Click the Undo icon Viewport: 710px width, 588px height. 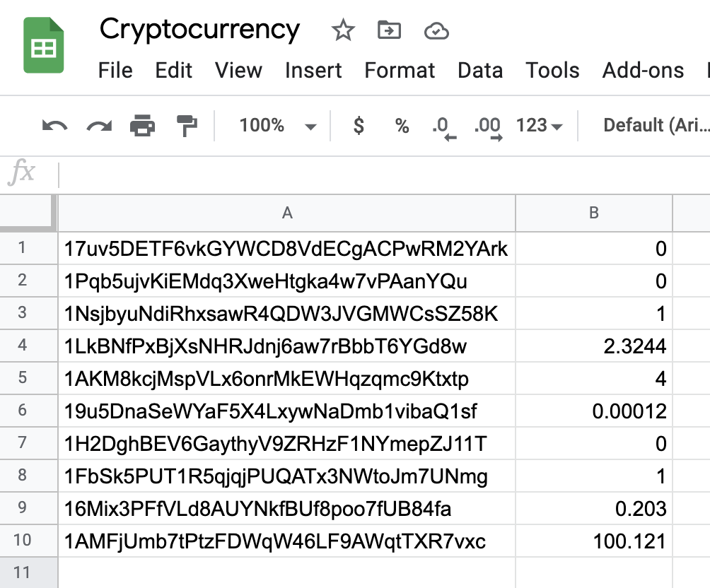(x=55, y=125)
